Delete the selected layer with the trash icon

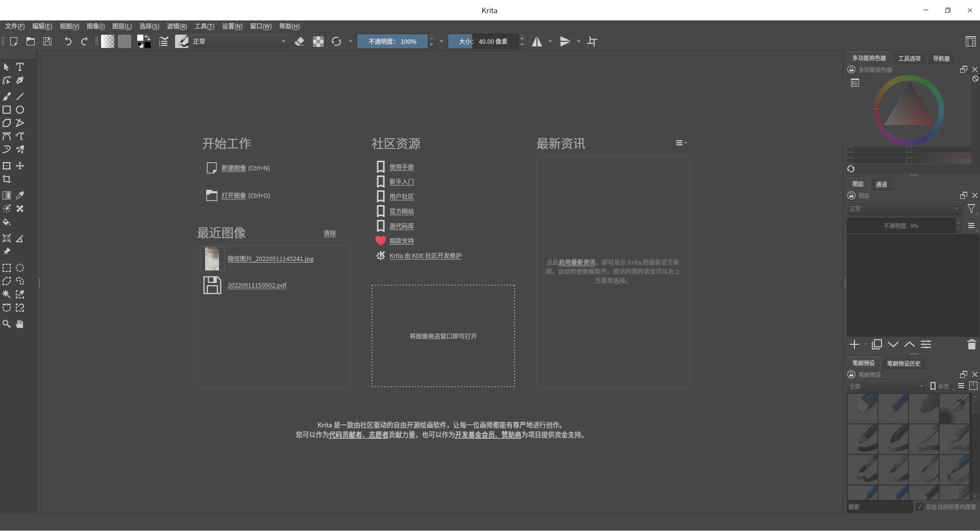(x=971, y=345)
